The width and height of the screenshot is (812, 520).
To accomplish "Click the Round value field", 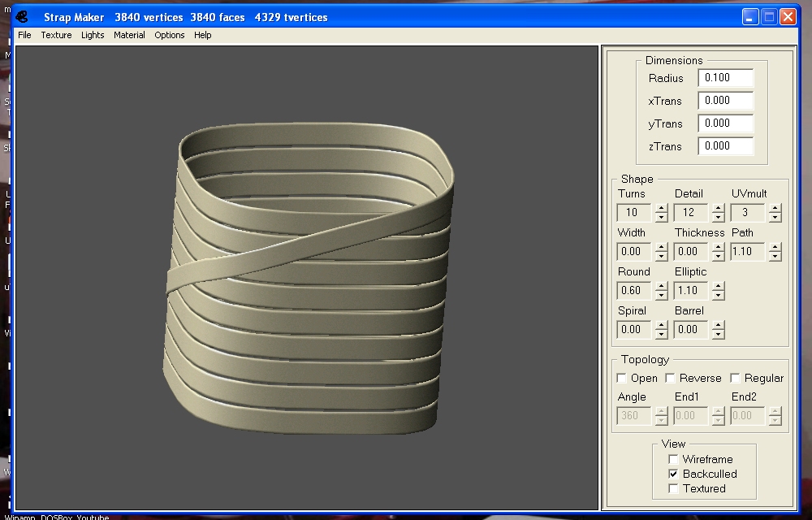I will click(x=636, y=291).
